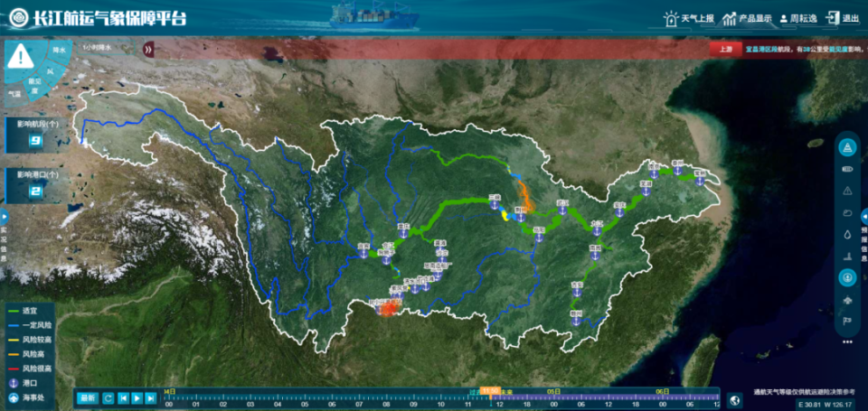Toggle the warning triangle layer in right sidebar

coord(847,191)
